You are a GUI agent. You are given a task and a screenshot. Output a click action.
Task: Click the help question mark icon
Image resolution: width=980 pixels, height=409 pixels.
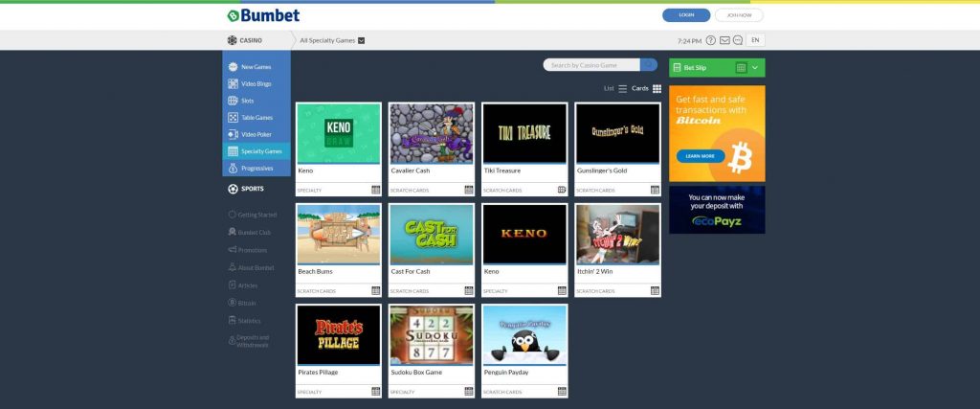click(x=710, y=40)
